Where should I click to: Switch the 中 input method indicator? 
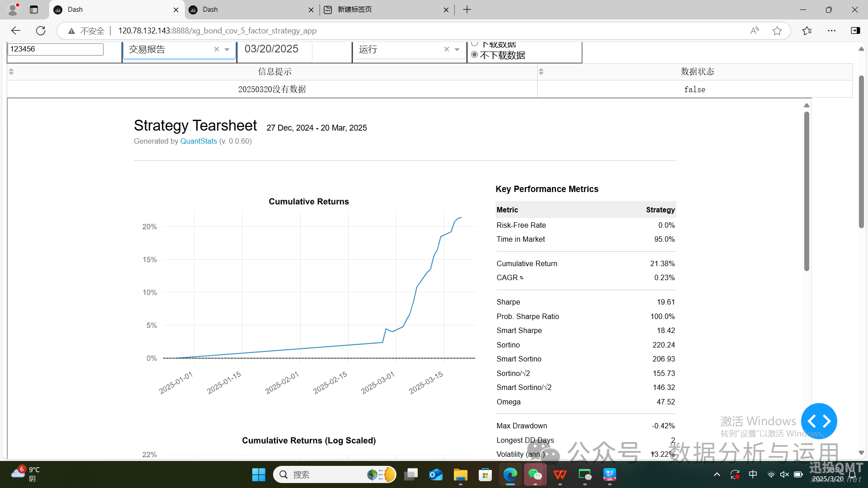[x=753, y=474]
